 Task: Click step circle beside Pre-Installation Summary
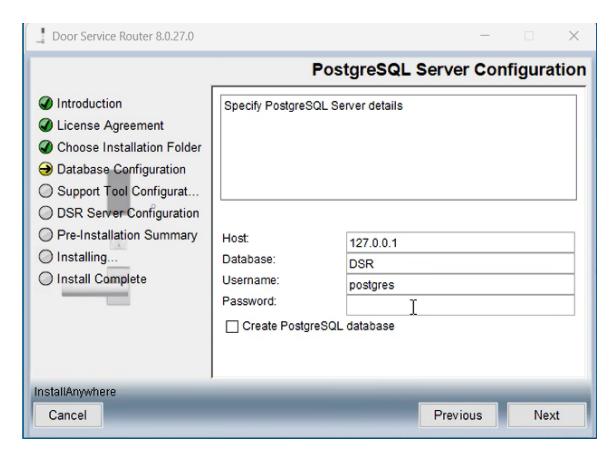[46, 235]
